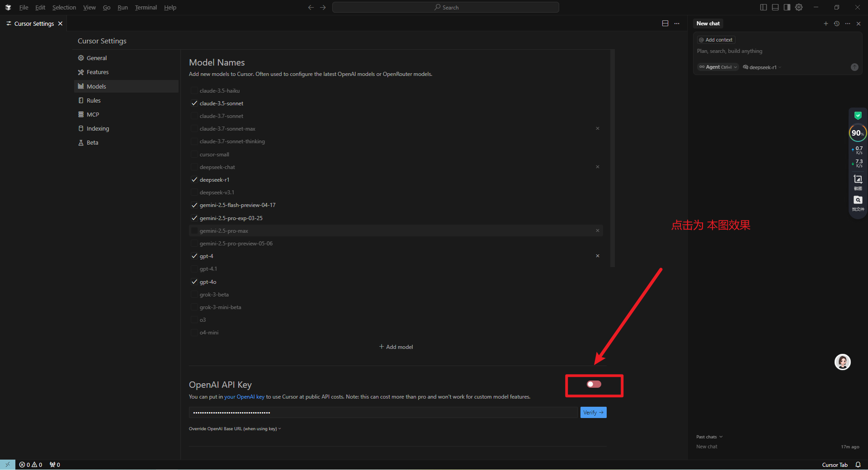Remove the gemini-2.5-pro-max model

click(x=598, y=230)
